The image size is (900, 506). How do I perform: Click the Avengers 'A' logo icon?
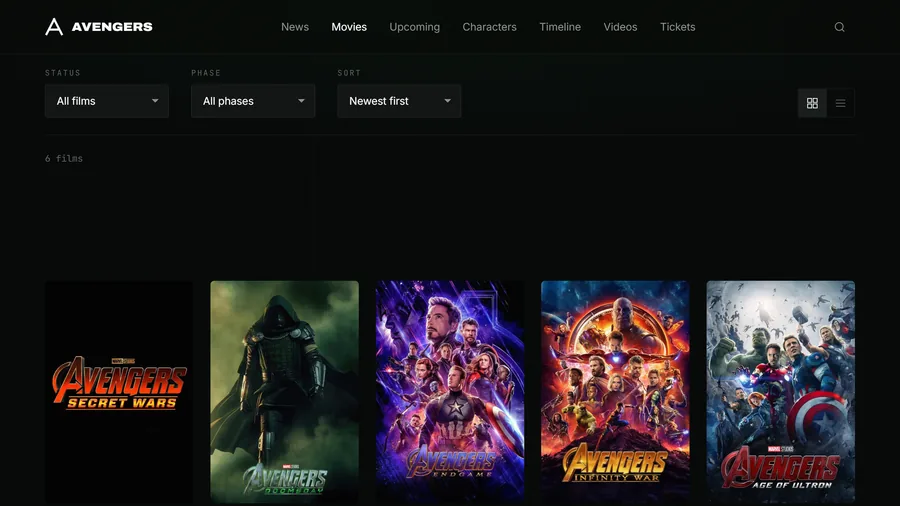pos(54,27)
